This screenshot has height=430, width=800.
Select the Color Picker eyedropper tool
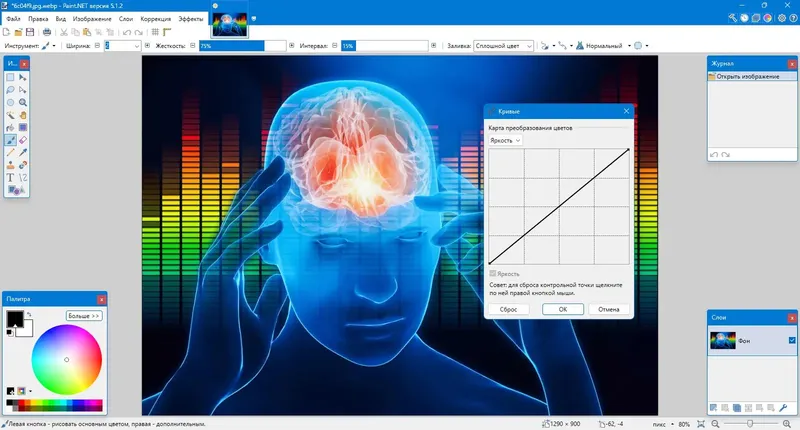(23, 153)
